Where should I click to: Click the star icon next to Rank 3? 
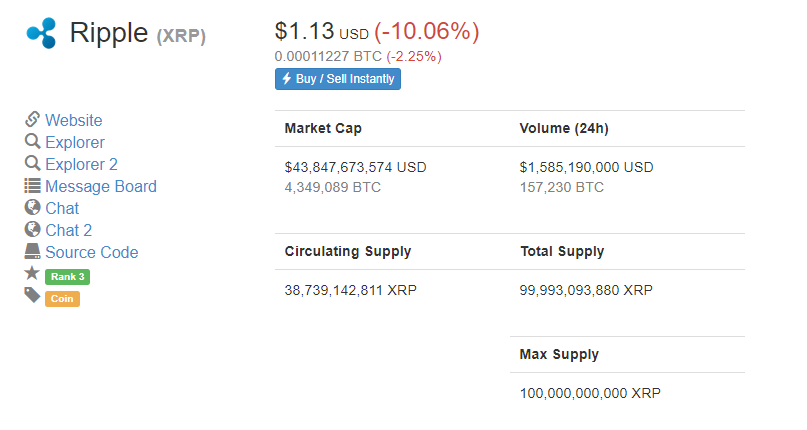coord(32,273)
